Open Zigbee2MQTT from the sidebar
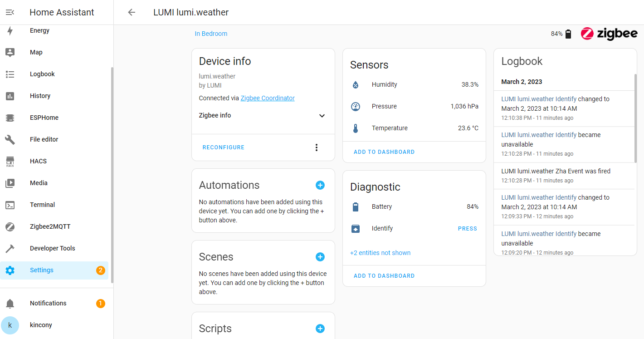 [50, 227]
